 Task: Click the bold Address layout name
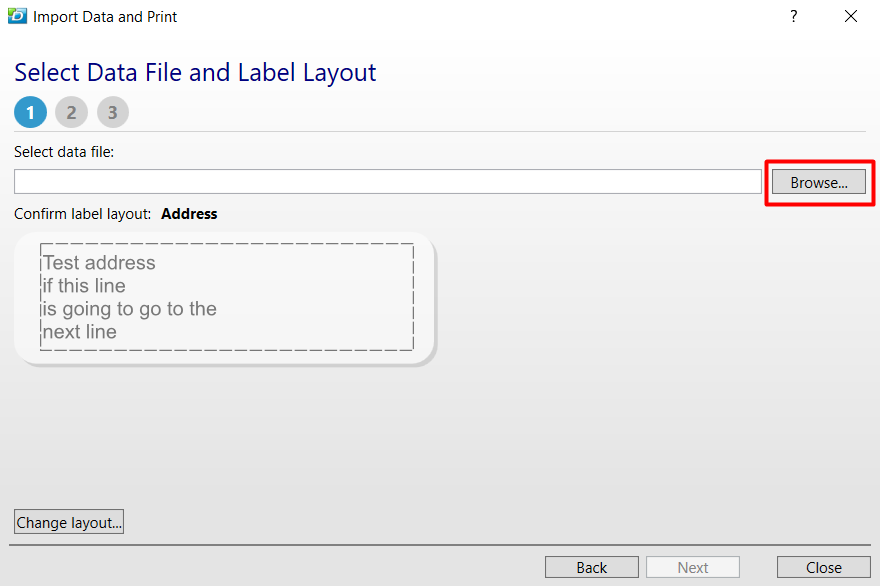click(x=189, y=213)
